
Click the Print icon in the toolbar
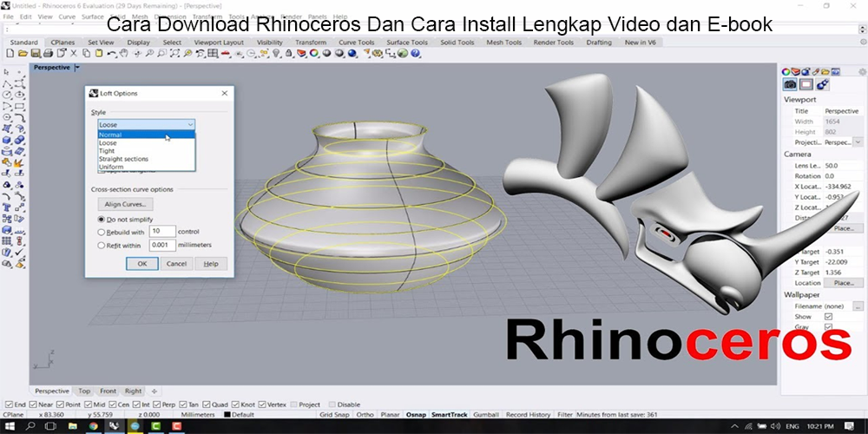pos(48,53)
